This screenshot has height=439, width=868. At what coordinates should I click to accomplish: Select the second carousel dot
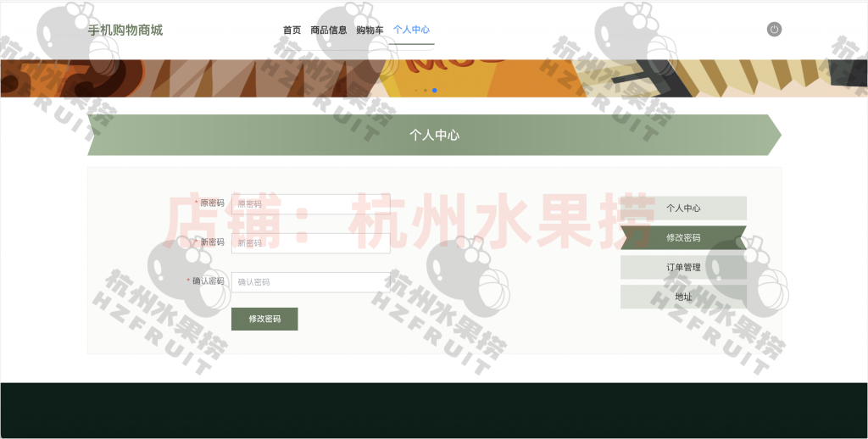click(x=426, y=90)
